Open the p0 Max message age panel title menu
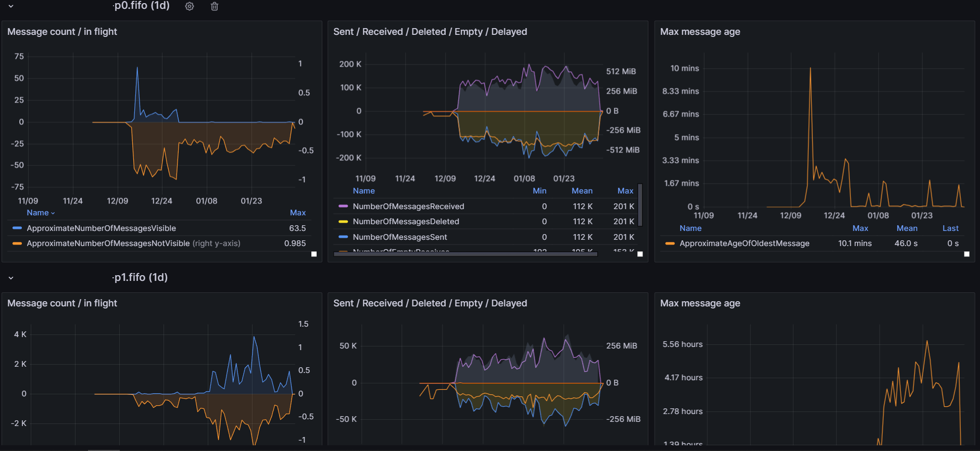Image resolution: width=980 pixels, height=451 pixels. (x=700, y=32)
